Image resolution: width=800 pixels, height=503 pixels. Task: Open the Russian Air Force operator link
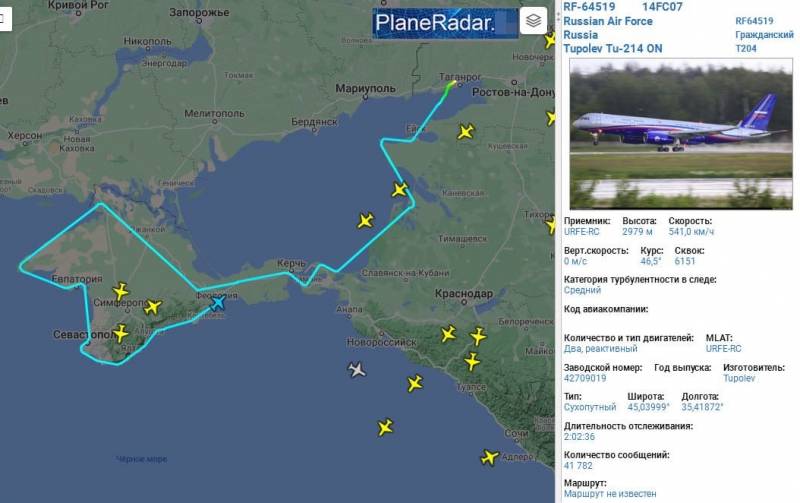click(x=608, y=21)
